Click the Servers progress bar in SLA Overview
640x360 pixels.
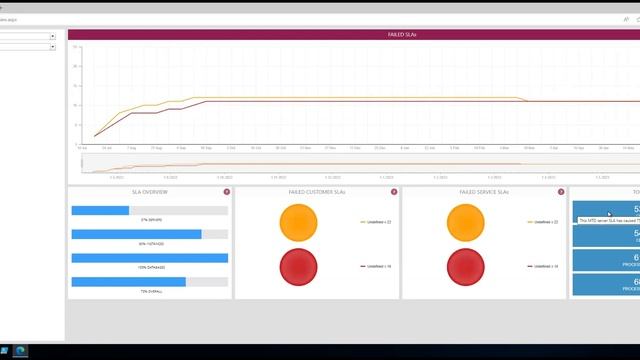pyautogui.click(x=150, y=210)
